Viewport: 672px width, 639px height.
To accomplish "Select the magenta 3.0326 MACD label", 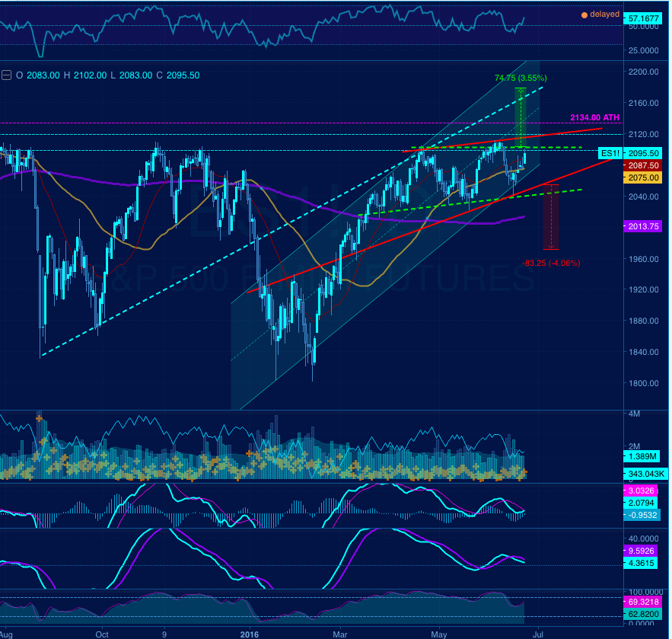I will click(641, 490).
